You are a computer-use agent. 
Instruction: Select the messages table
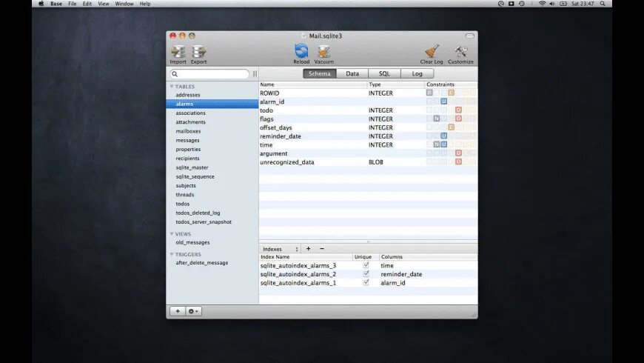[x=212, y=140]
